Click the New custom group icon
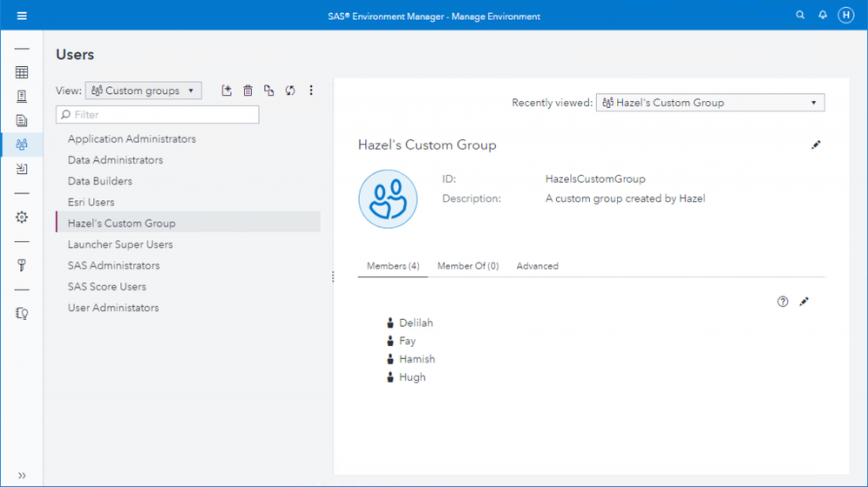The image size is (868, 487). tap(227, 90)
